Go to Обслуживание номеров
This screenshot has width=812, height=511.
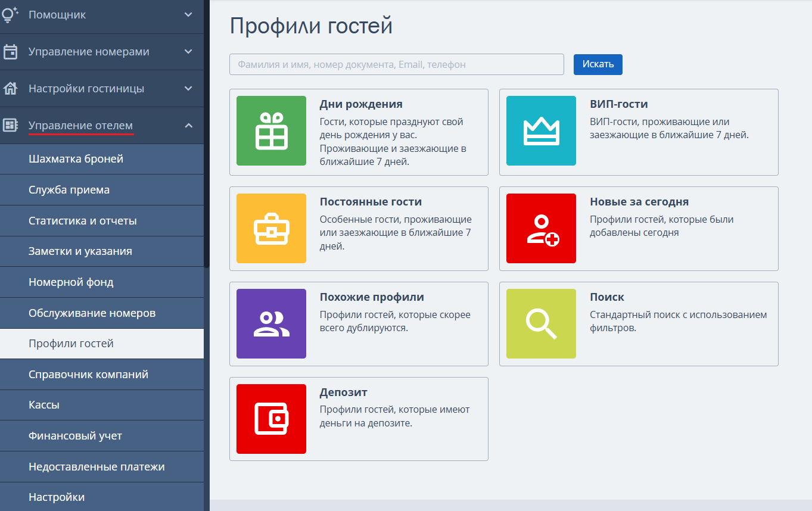[x=102, y=313]
